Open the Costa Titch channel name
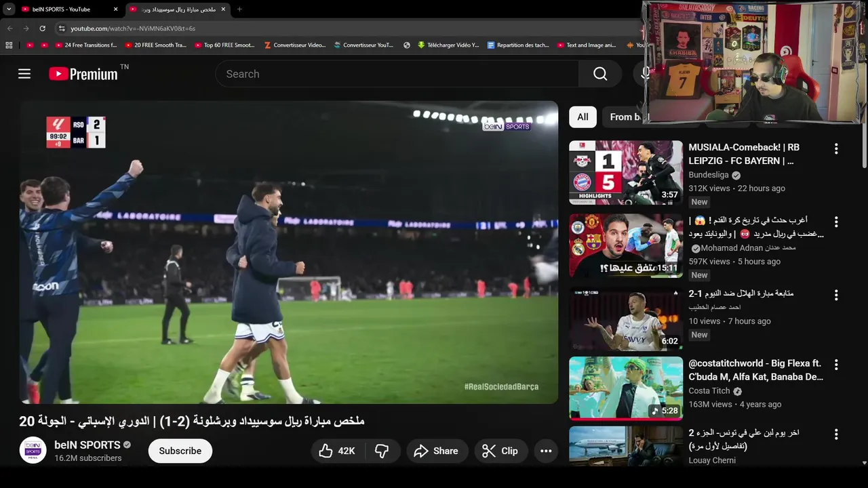The image size is (868, 488). coord(709,391)
